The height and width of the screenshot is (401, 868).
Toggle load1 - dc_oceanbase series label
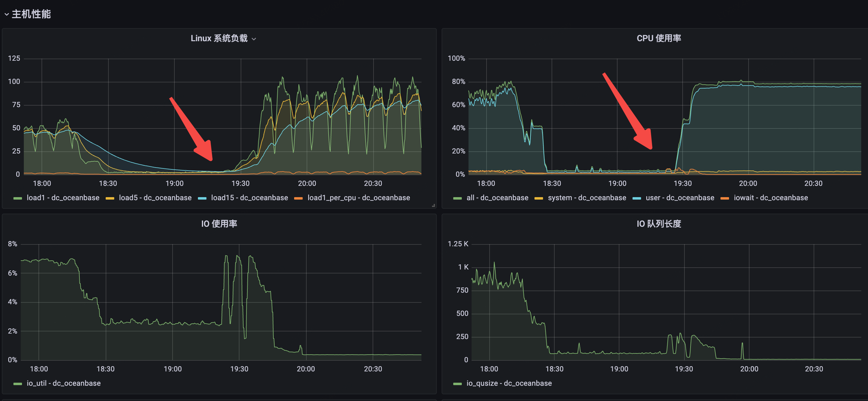click(x=63, y=198)
